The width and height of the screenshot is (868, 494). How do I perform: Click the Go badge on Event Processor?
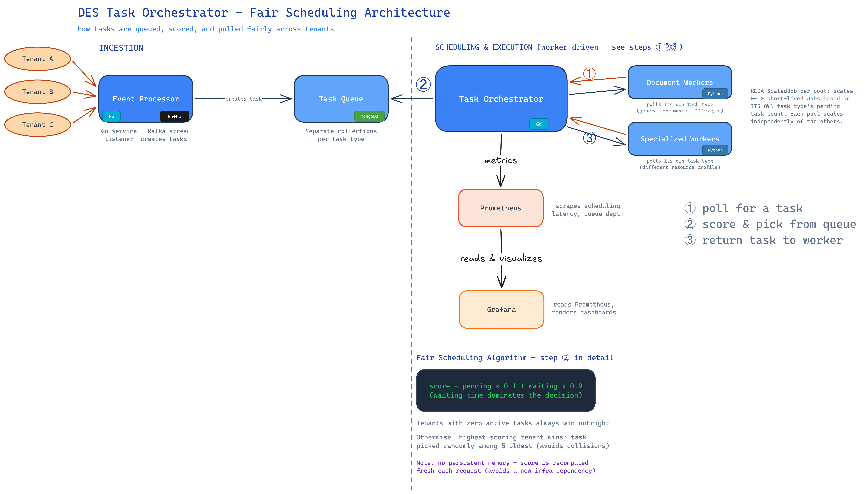111,116
